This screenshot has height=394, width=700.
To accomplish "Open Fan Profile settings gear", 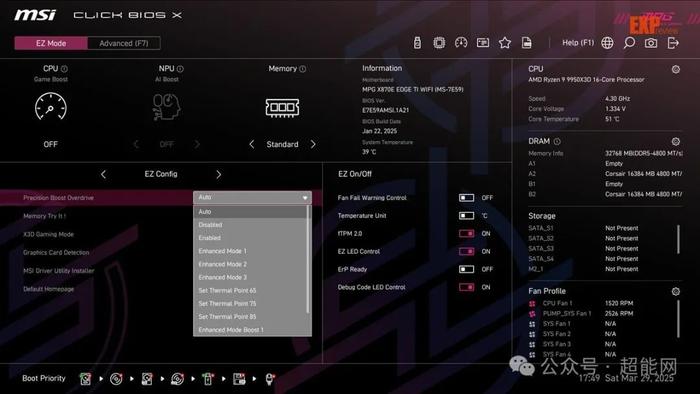I will tap(676, 291).
